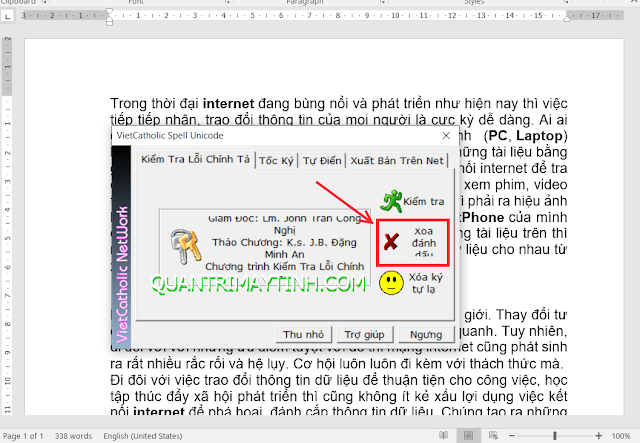Viewport: 640px width, 443px height.
Task: Select Print Layout view in status bar
Action: 469,435
